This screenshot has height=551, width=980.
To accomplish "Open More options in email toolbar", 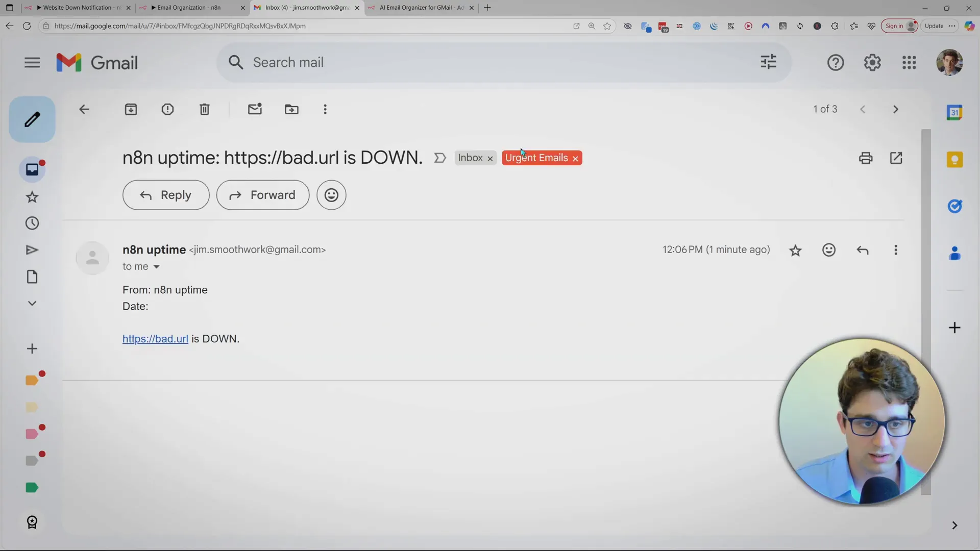I will point(325,109).
